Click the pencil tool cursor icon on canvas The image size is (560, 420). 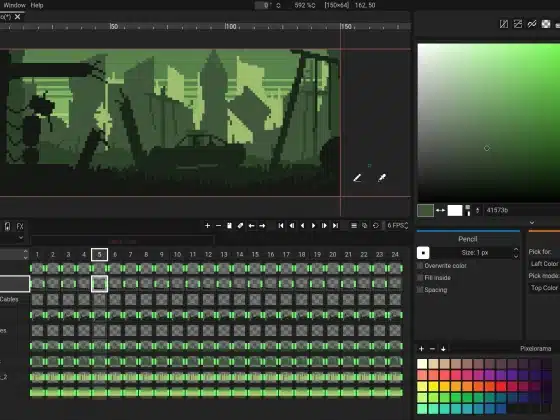357,178
